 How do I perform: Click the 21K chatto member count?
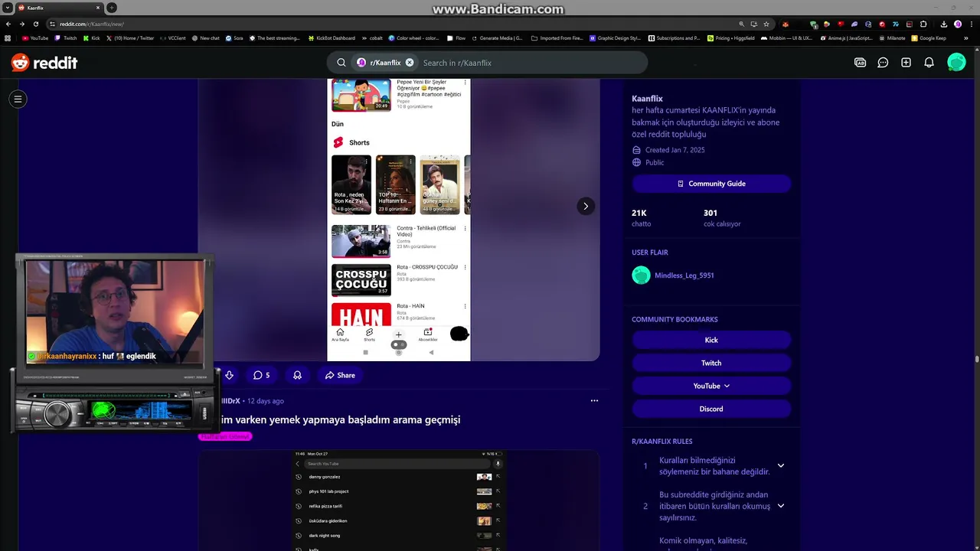(x=641, y=218)
